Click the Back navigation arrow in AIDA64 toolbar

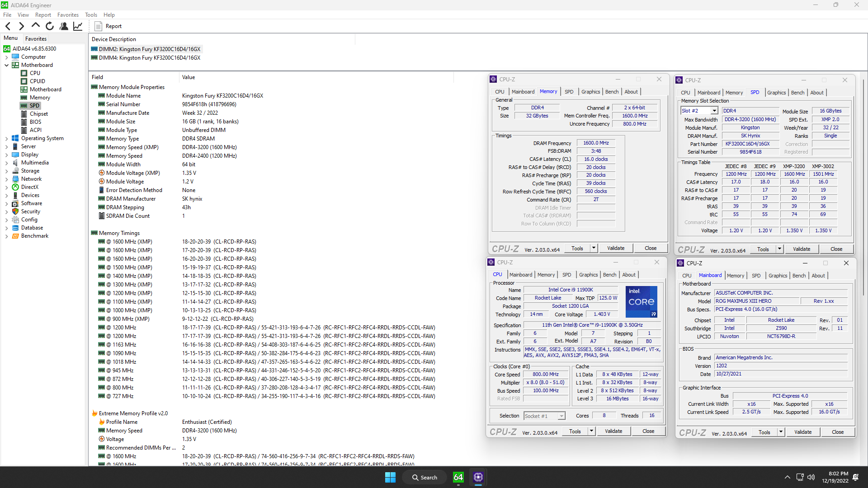pos(8,26)
